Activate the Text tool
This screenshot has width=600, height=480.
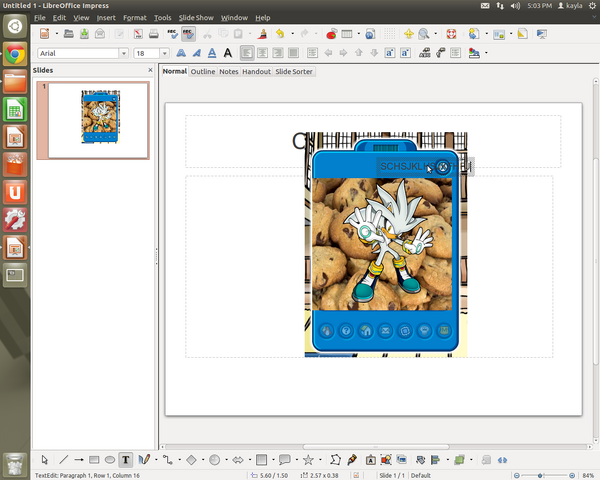[126, 460]
